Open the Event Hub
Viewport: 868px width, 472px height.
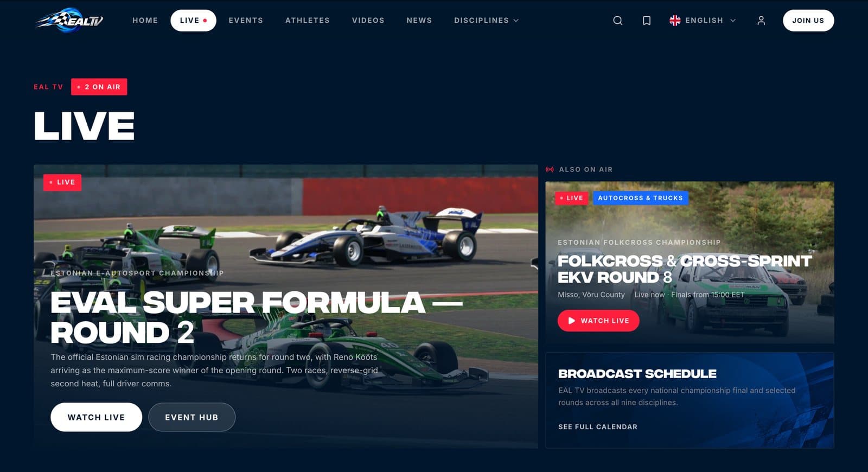pos(192,417)
